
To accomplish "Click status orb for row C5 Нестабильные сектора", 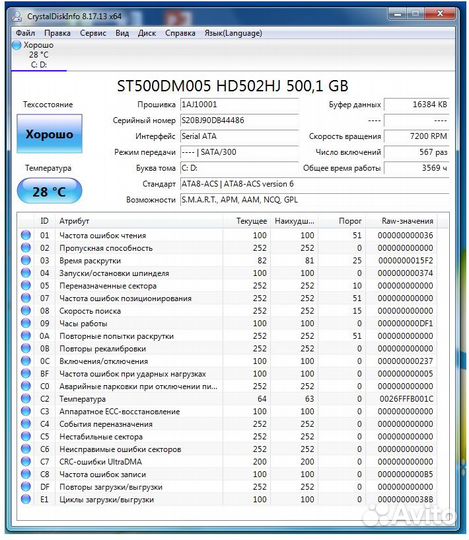I will (x=26, y=436).
